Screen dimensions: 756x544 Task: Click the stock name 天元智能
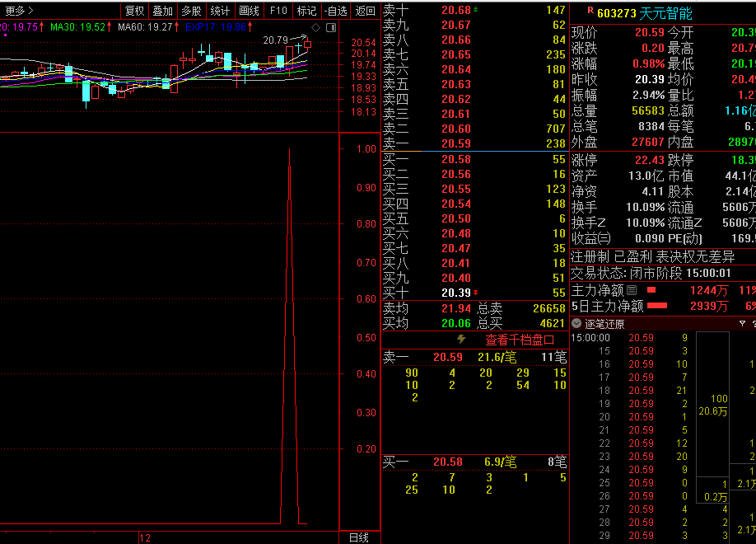tap(666, 13)
